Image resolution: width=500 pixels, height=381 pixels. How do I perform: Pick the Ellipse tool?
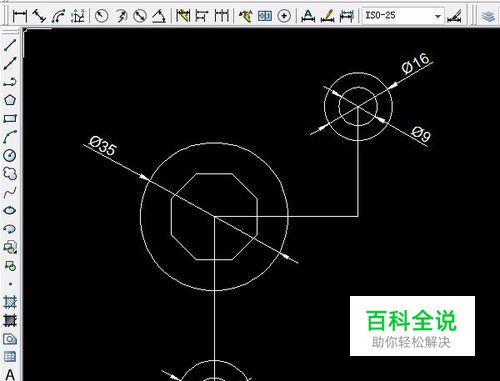[10, 211]
